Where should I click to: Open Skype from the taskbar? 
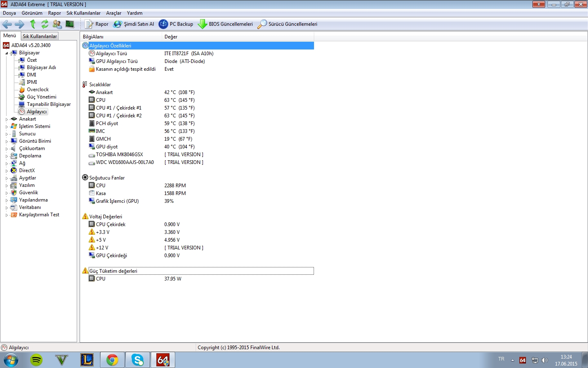[138, 360]
